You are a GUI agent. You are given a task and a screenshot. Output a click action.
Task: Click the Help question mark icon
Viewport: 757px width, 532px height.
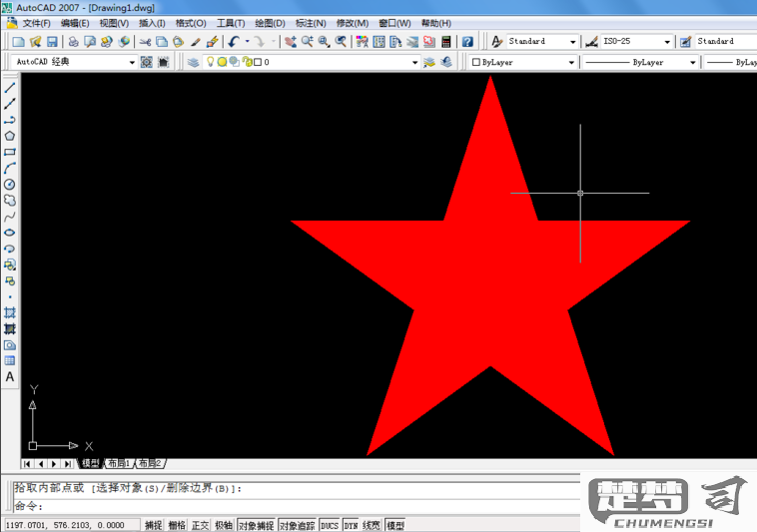click(467, 42)
